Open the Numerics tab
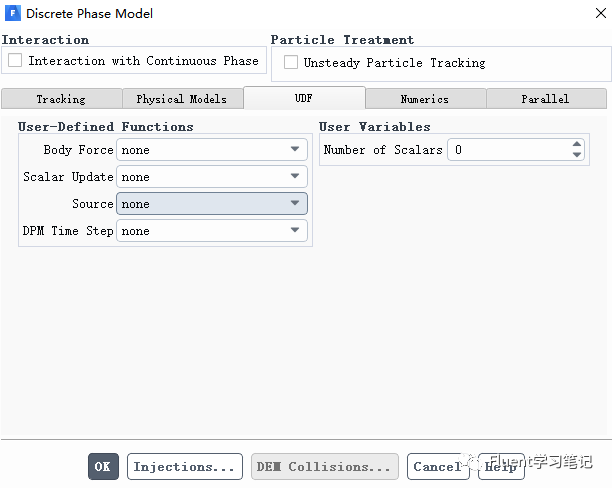The width and height of the screenshot is (612, 488). coord(425,98)
